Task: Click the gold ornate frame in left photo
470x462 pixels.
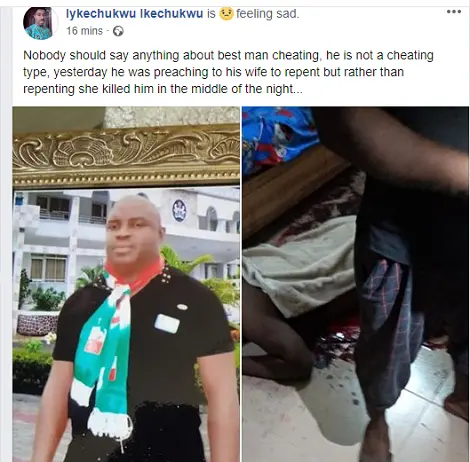Action: (126, 153)
